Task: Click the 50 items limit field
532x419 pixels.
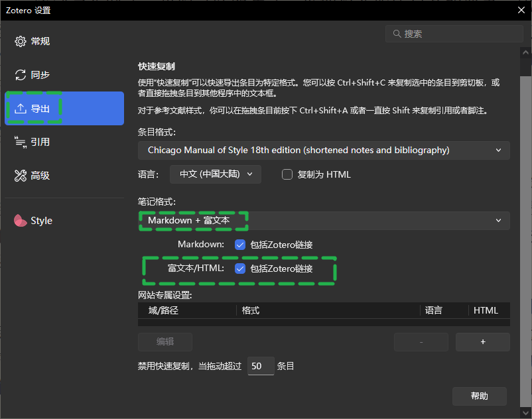Action: pyautogui.click(x=261, y=366)
